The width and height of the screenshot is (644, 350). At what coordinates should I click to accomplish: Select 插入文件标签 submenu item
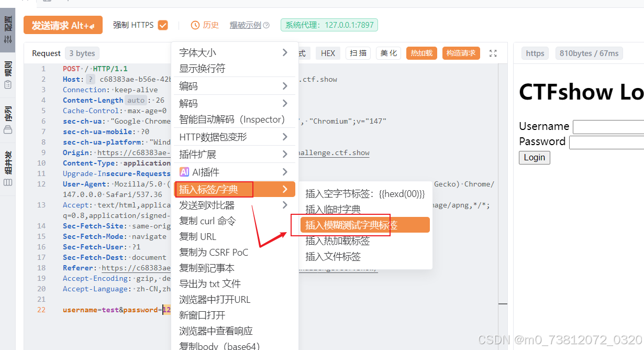click(x=365, y=257)
